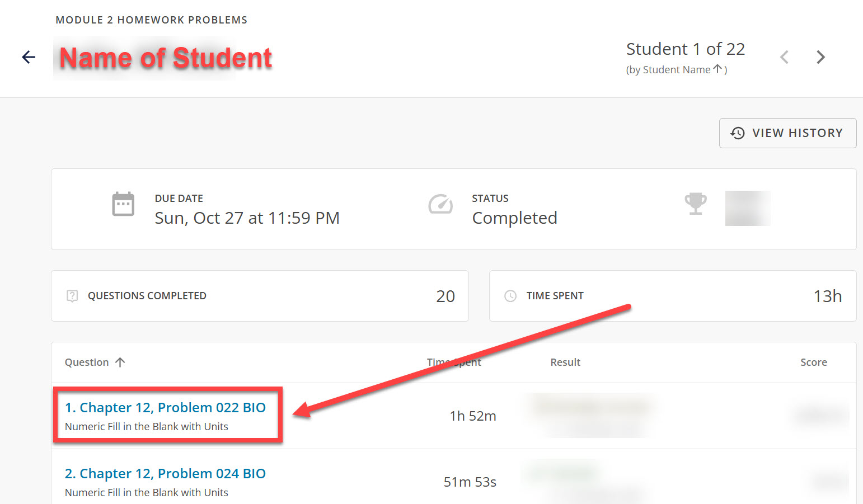This screenshot has width=863, height=504.
Task: Go to previous student chevron
Action: (x=785, y=57)
